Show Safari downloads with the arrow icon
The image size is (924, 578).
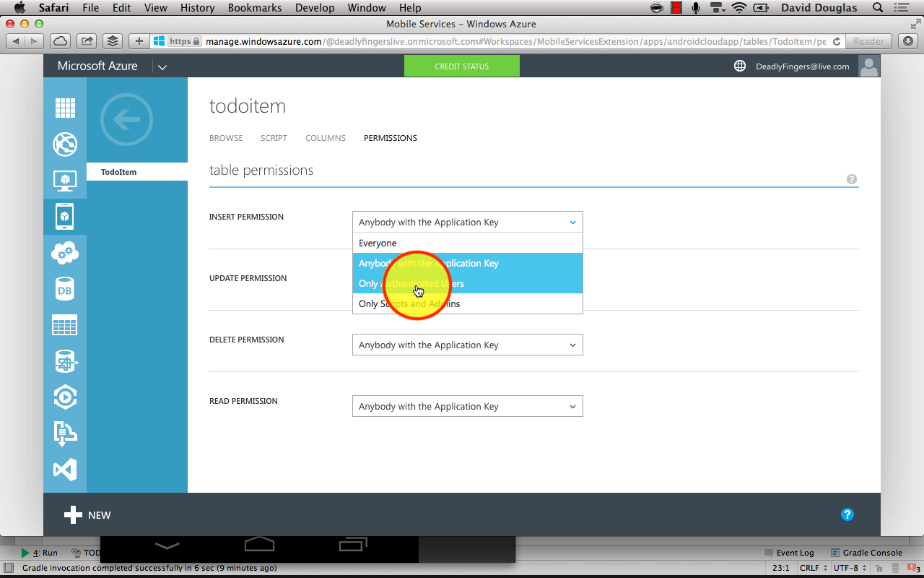pyautogui.click(x=907, y=41)
